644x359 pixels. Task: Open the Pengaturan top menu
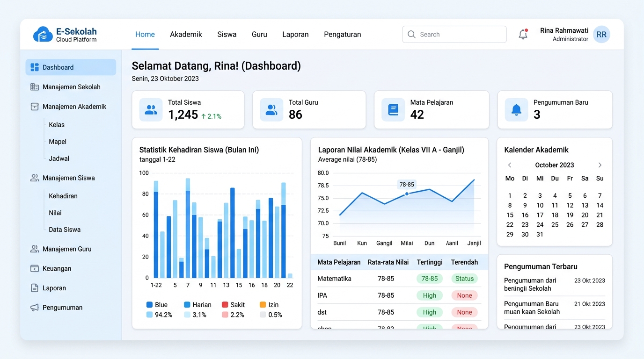(343, 35)
